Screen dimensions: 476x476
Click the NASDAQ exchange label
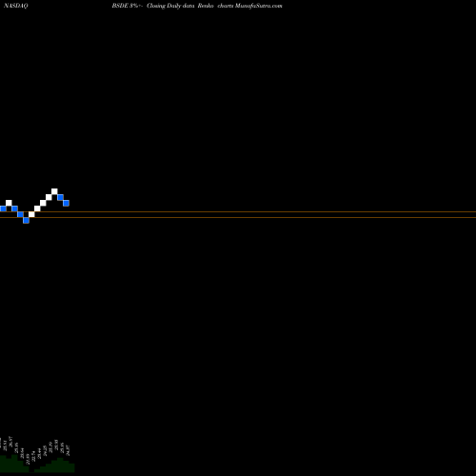tap(16, 6)
